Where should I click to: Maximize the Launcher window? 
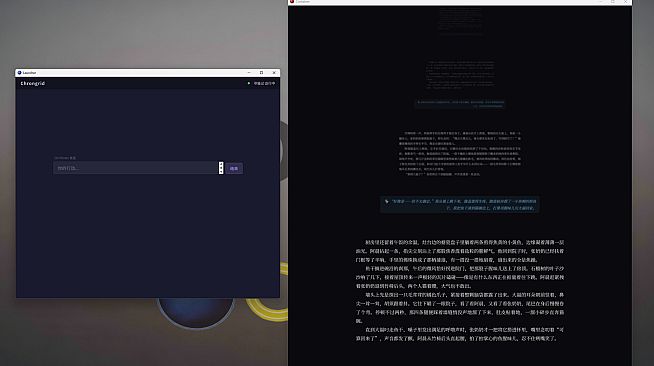point(262,73)
